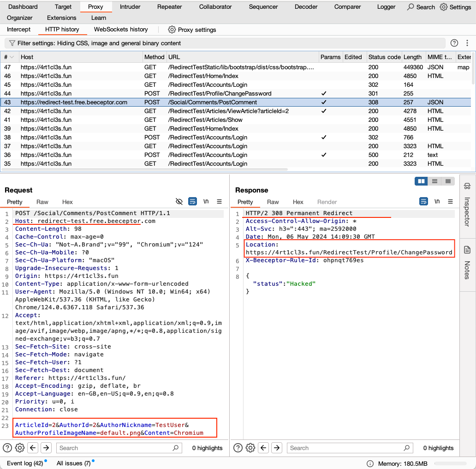Viewport: 476px width, 469px height.
Task: Open Burp's top-right Search
Action: point(420,7)
